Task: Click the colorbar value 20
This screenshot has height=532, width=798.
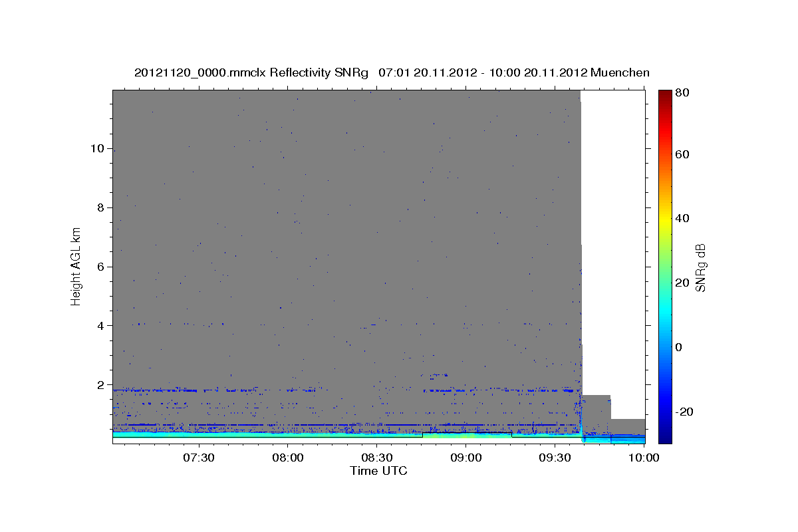Action: pyautogui.click(x=684, y=283)
